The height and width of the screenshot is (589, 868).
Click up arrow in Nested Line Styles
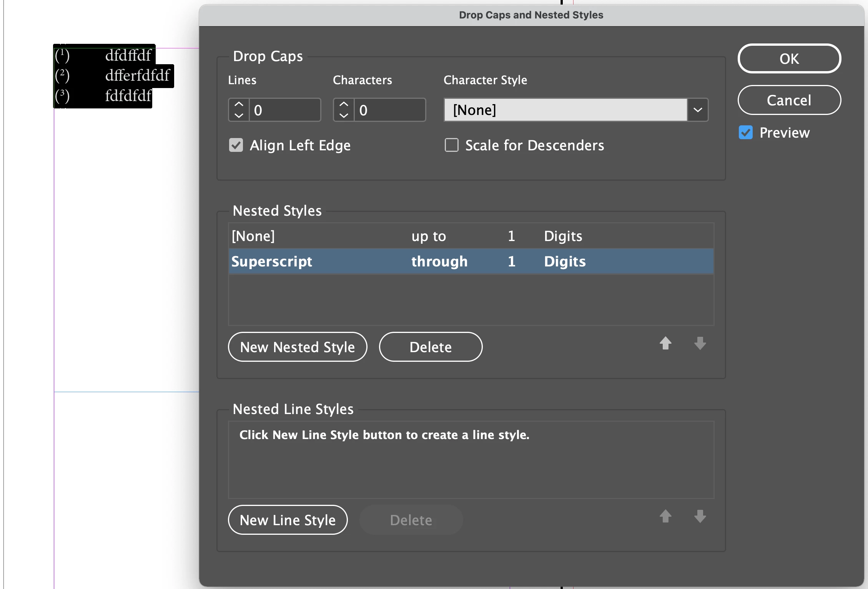(x=665, y=516)
